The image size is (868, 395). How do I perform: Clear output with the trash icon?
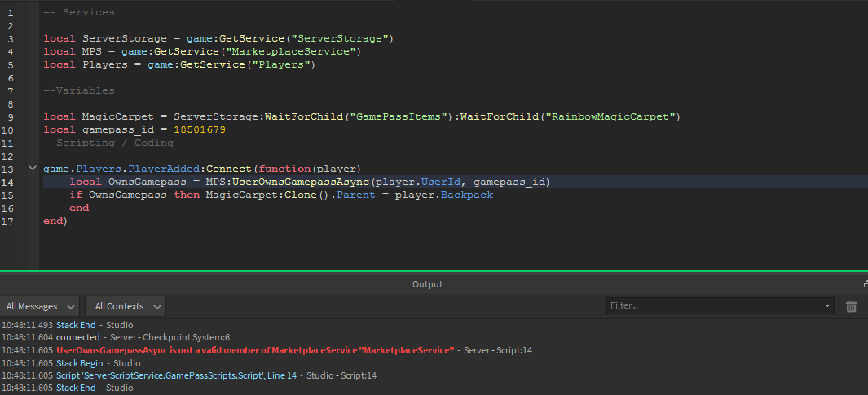[x=852, y=306]
